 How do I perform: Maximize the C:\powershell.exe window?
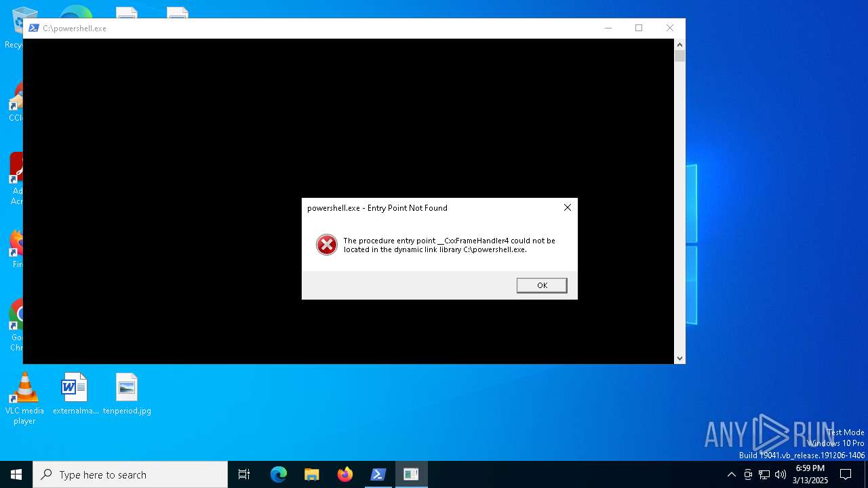(x=639, y=28)
